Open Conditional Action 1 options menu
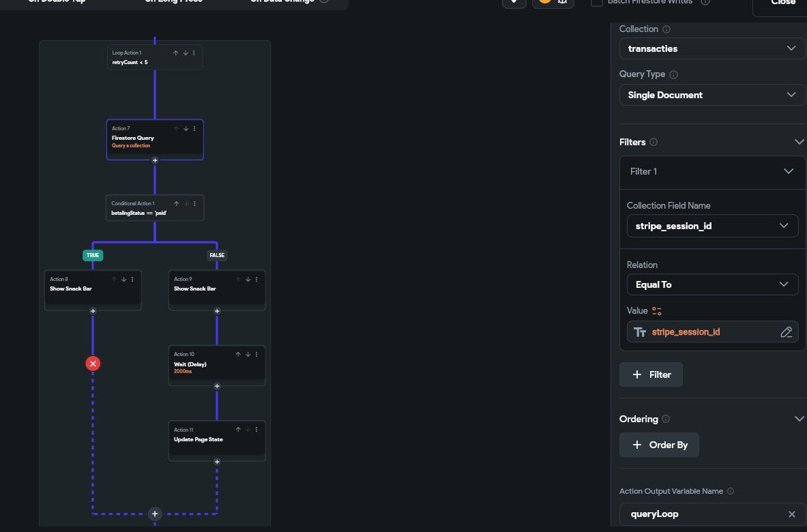This screenshot has width=807, height=532. [x=194, y=204]
